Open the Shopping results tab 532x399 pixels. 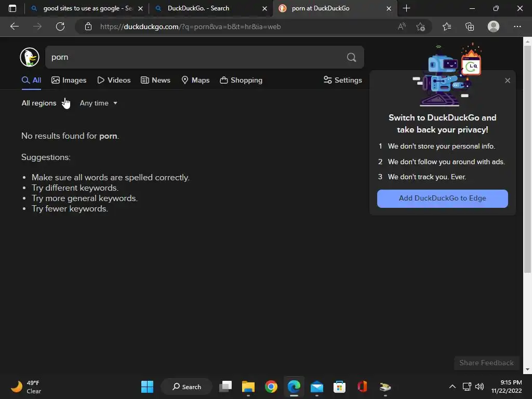[241, 81]
